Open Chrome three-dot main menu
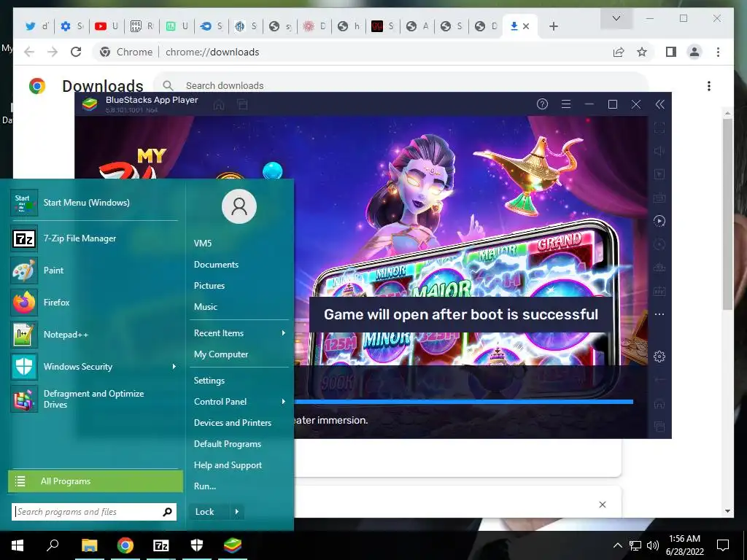 point(718,52)
